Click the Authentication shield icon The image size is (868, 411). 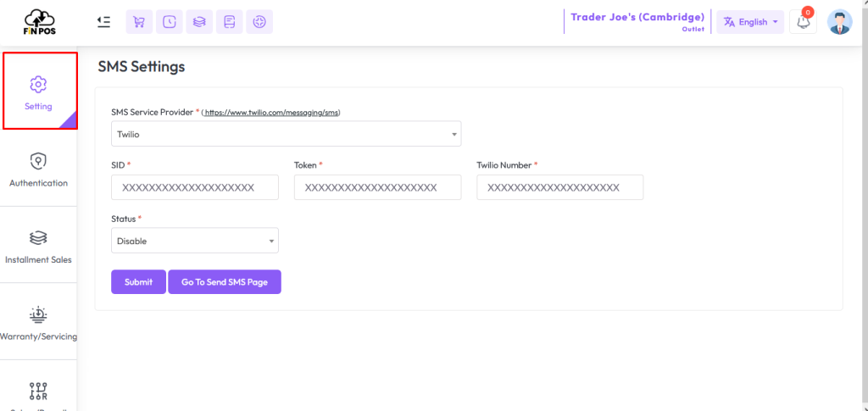[x=38, y=161]
